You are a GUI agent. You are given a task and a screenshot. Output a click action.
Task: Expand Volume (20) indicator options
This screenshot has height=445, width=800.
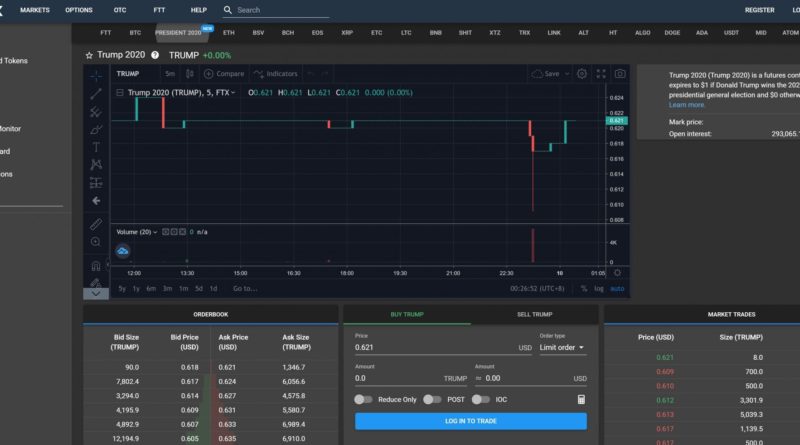click(x=155, y=232)
